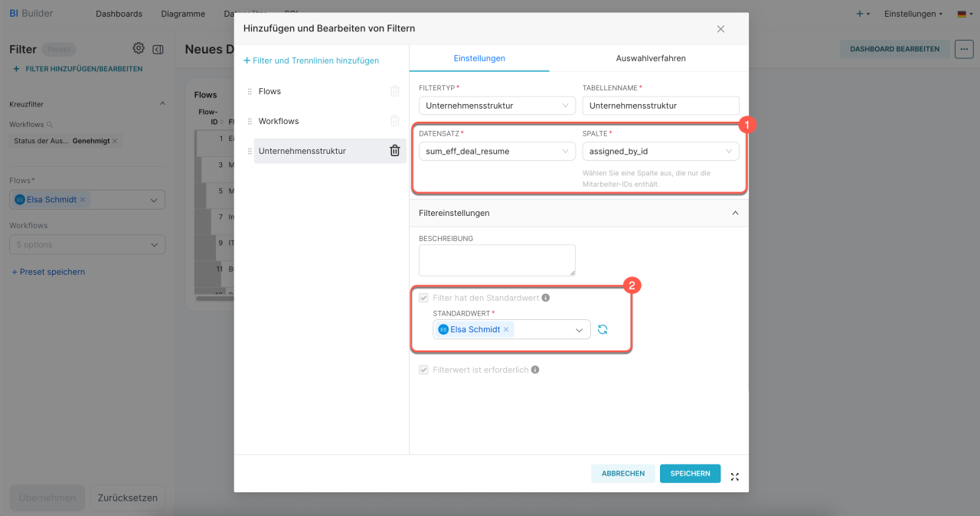Image resolution: width=980 pixels, height=516 pixels.
Task: Click the Speichern button
Action: (x=690, y=474)
